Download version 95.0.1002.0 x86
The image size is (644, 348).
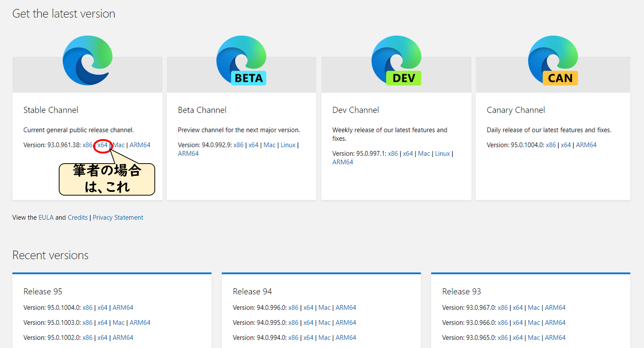pos(87,338)
